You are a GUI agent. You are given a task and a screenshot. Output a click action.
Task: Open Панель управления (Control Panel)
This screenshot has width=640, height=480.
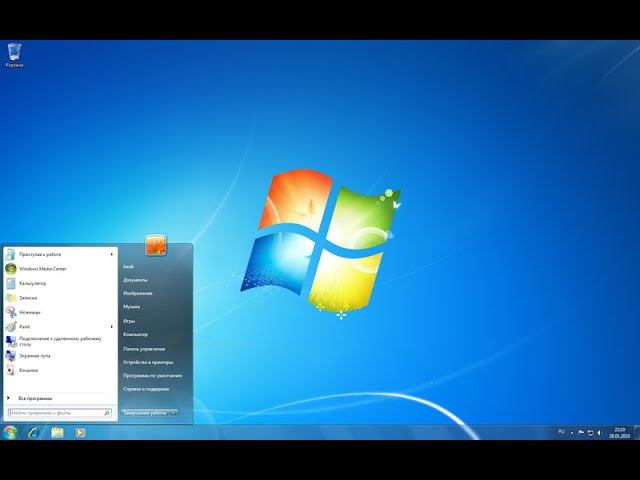(144, 349)
